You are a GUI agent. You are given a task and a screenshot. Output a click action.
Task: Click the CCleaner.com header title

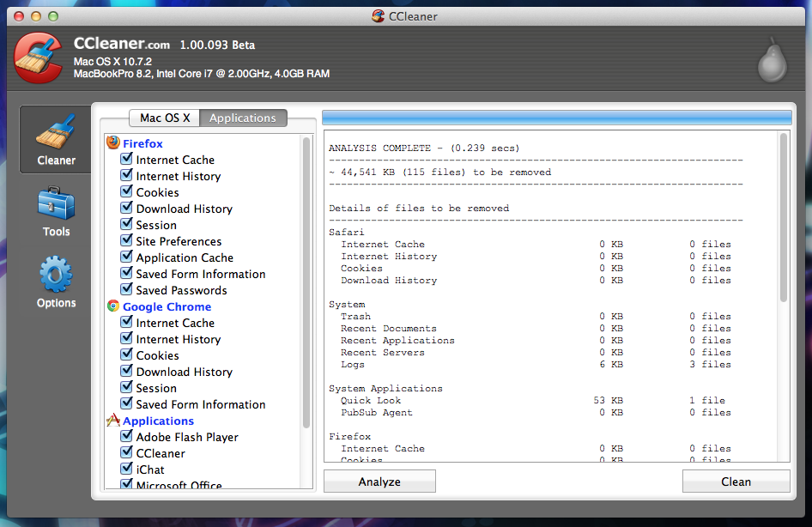click(122, 44)
